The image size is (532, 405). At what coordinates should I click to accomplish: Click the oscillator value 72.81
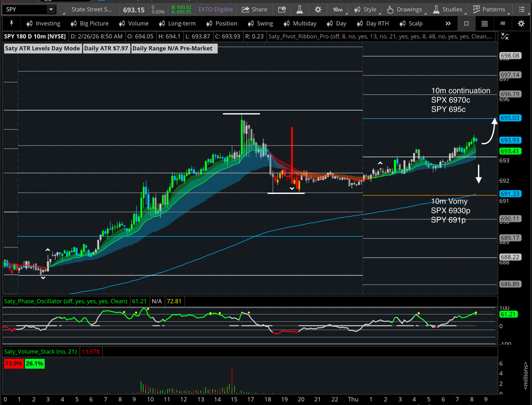pos(174,301)
